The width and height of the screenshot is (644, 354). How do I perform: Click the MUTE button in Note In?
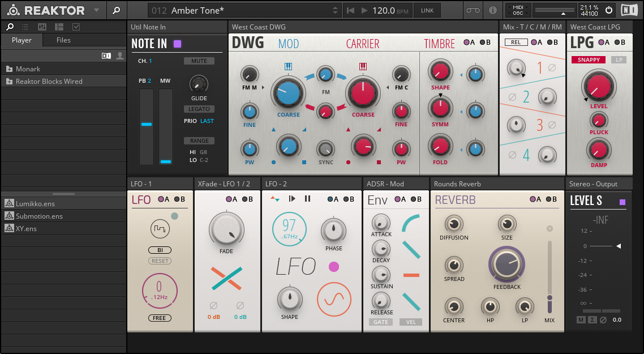pyautogui.click(x=199, y=61)
